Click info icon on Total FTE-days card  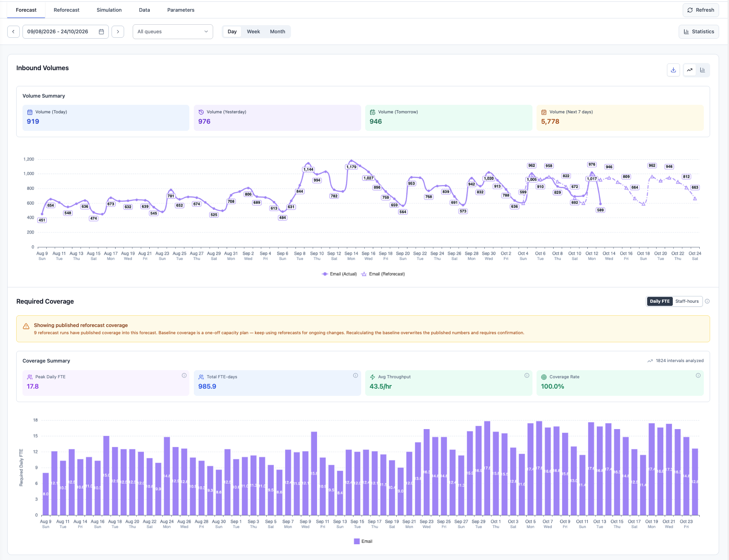point(355,376)
